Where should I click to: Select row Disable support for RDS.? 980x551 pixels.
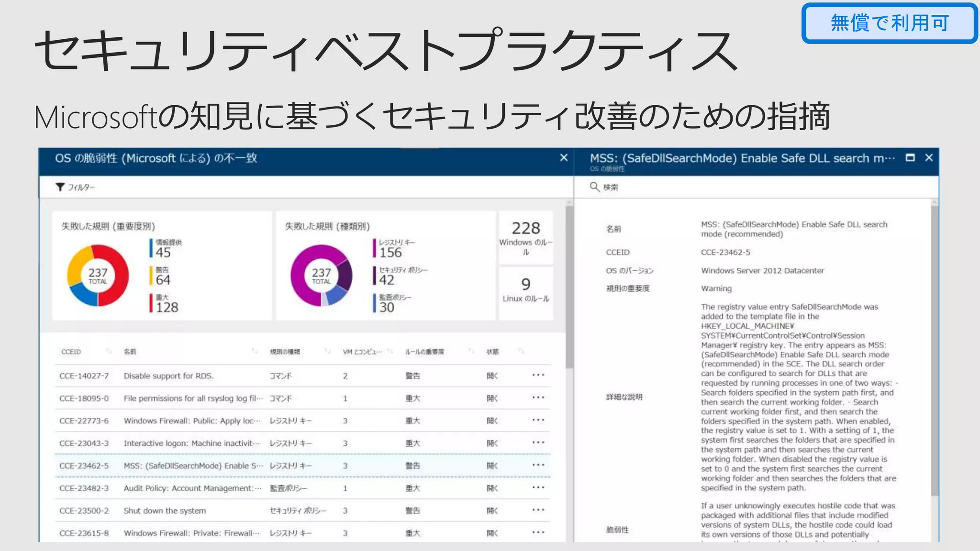coord(302,375)
